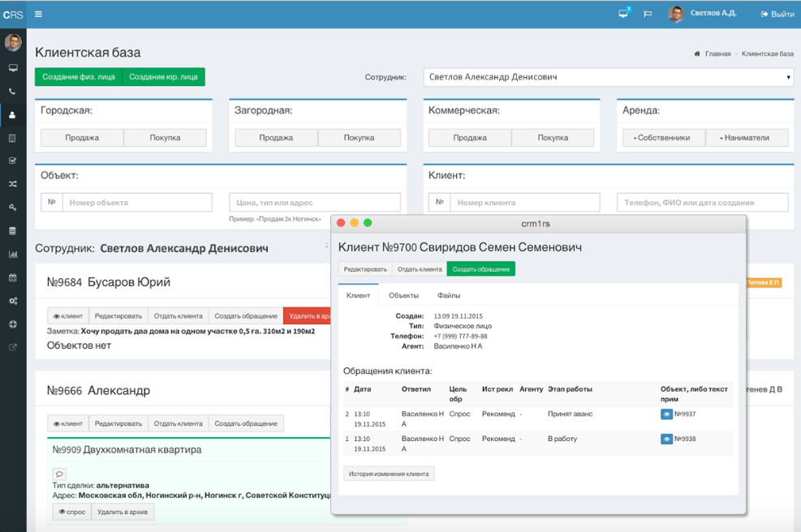Screen dimensions: 801x532
Task: Click the клиент eye button for Александр
Action: click(68, 423)
